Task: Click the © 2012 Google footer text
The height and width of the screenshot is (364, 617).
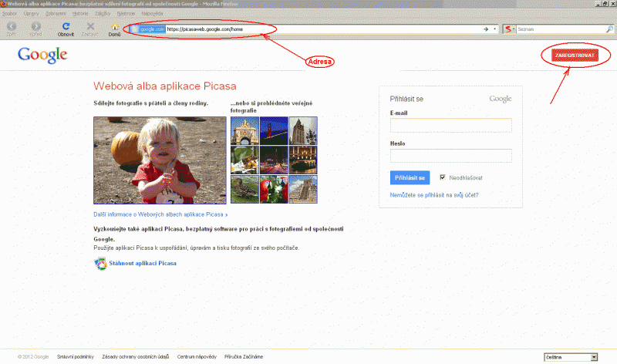Action: [x=33, y=357]
